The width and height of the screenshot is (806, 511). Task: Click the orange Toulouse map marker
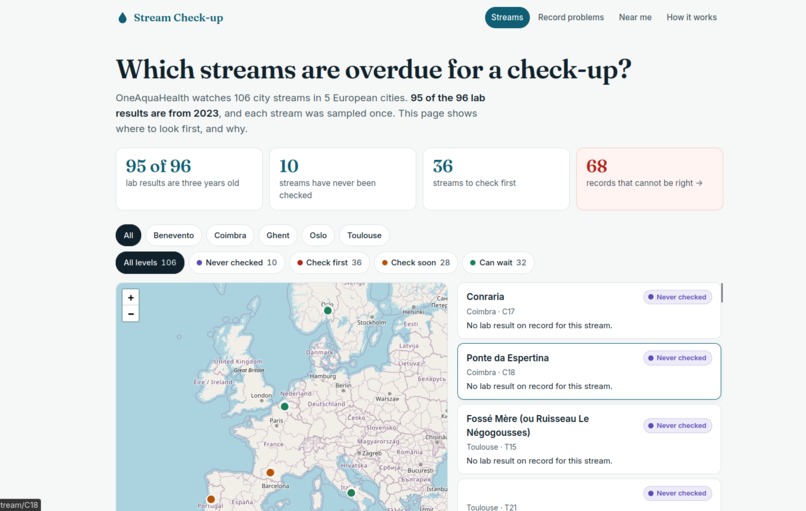click(270, 472)
